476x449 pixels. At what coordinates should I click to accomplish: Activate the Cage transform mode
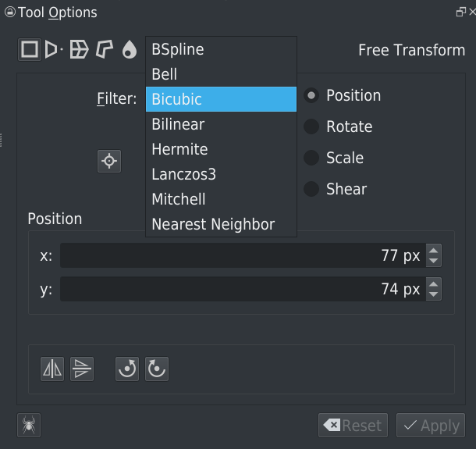coord(104,50)
